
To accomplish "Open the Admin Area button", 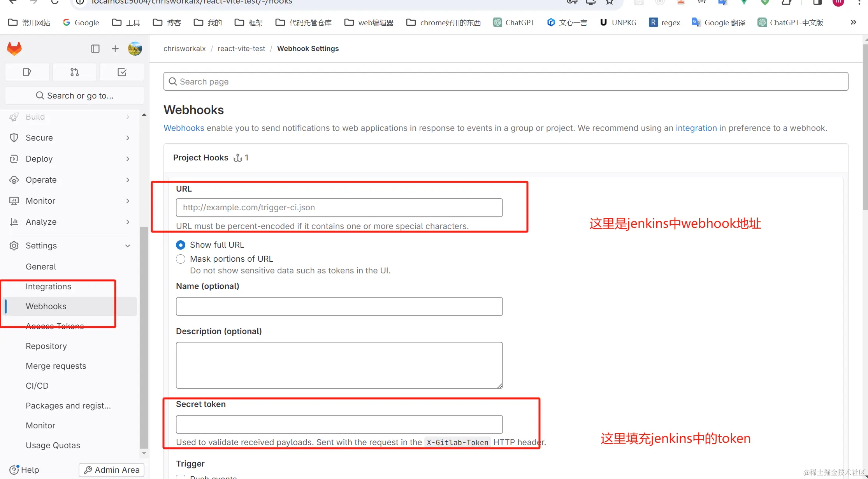I will [112, 470].
